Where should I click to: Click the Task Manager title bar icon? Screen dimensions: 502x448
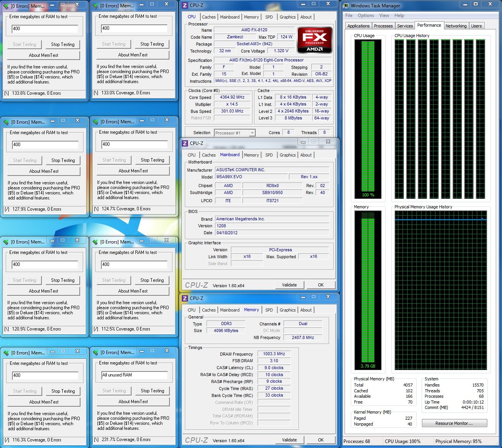tap(345, 5)
